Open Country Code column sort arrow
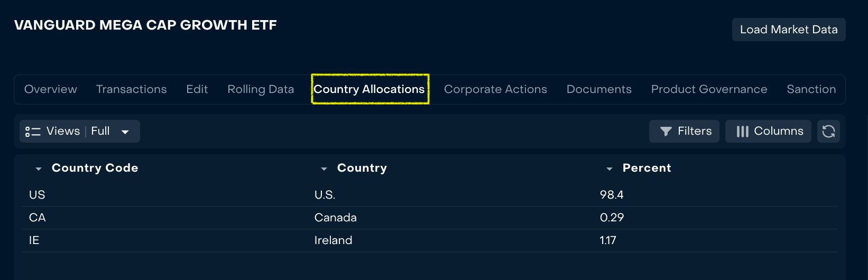 (38, 169)
